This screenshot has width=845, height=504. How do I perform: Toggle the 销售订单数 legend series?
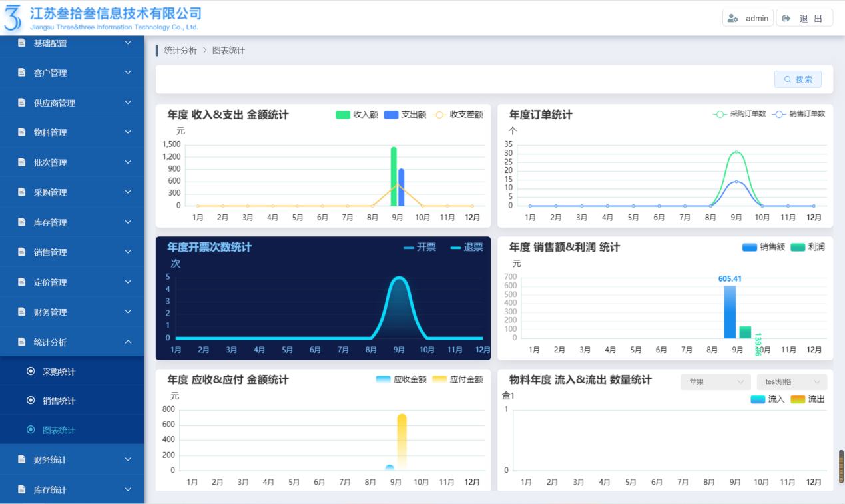pos(798,114)
